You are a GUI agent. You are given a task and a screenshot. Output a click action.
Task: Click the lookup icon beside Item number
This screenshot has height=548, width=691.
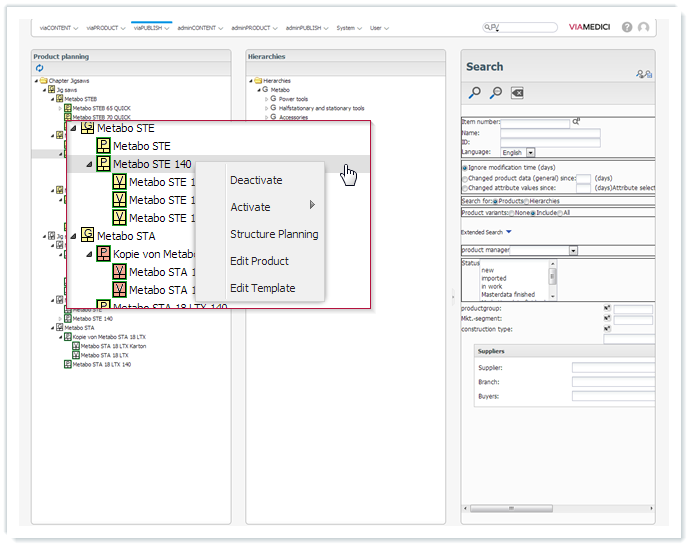pos(576,122)
